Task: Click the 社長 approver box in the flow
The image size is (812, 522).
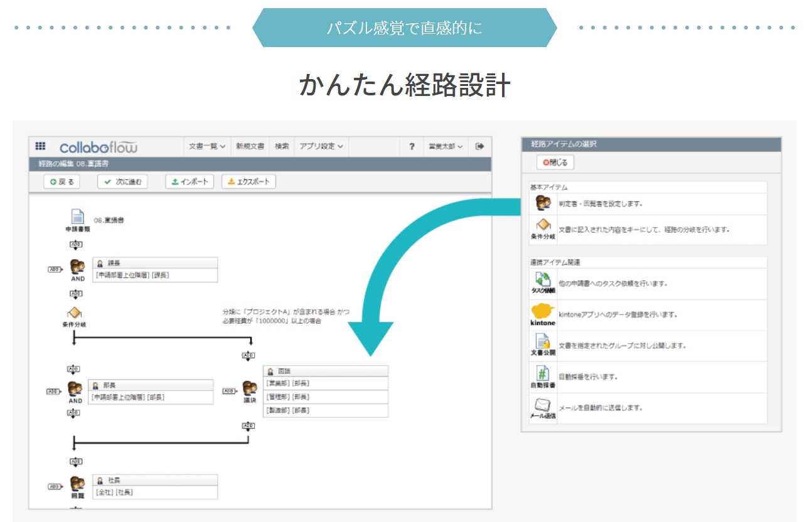Action: (154, 486)
